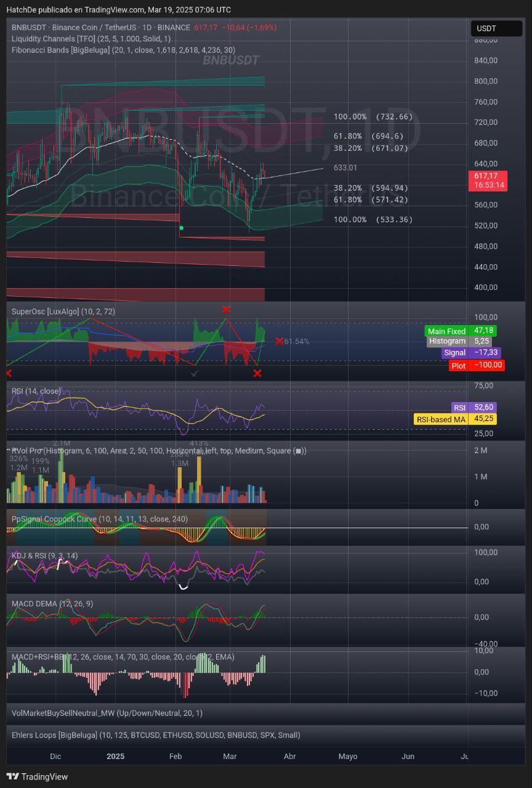Open the USDT currency selector
The width and height of the screenshot is (532, 788).
pyautogui.click(x=496, y=28)
